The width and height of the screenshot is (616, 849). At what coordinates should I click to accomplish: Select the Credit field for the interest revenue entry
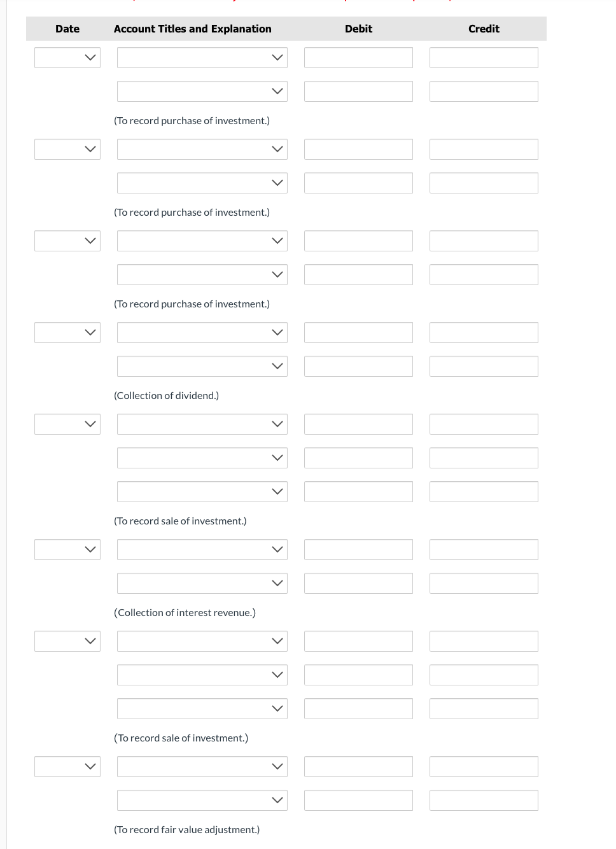(484, 549)
